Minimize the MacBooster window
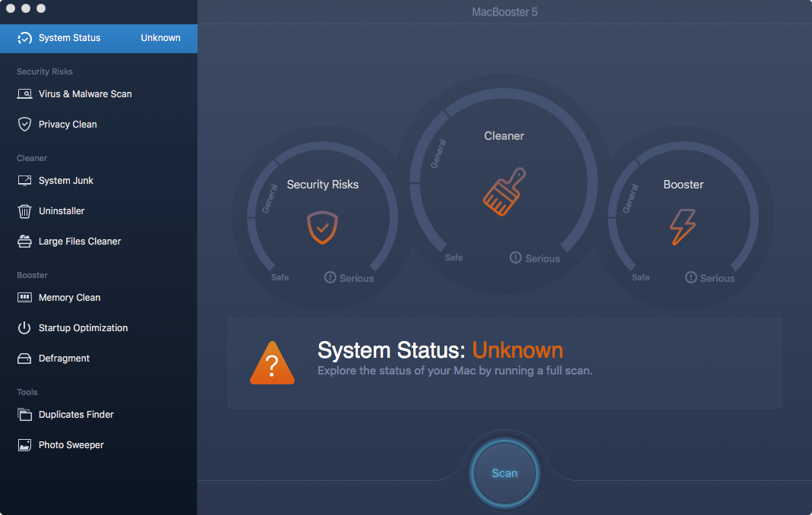This screenshot has height=515, width=812. click(26, 8)
